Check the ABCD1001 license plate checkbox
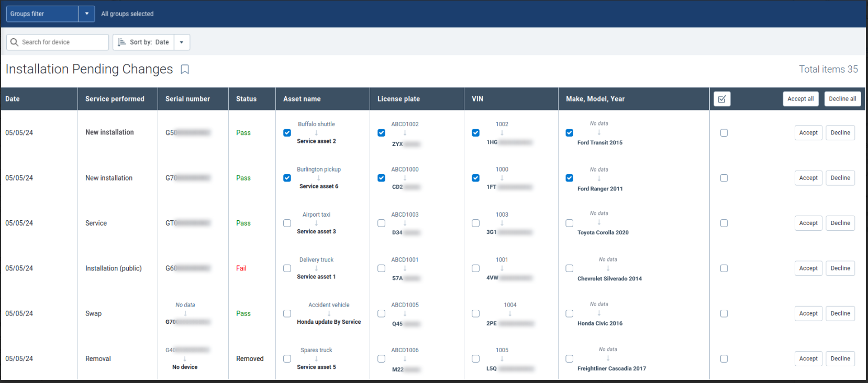This screenshot has height=383, width=868. pos(381,268)
